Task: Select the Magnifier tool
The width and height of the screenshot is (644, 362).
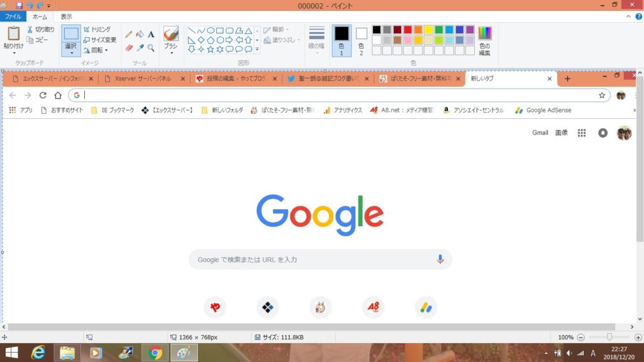Action: click(151, 48)
